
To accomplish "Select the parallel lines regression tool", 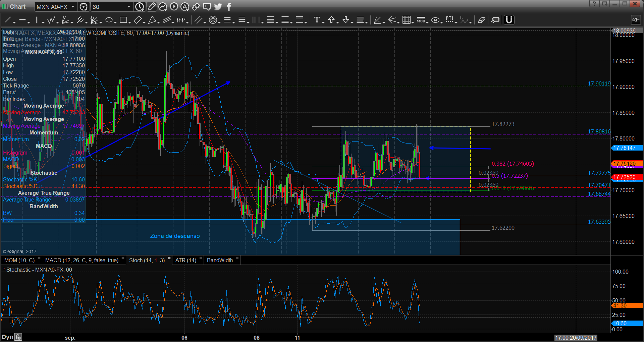I will click(x=166, y=20).
